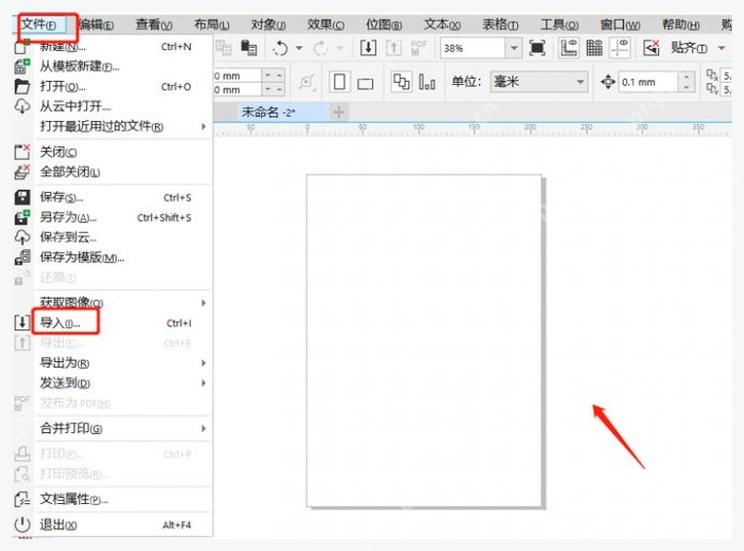Choose 打开 (Open) Ctrl+O entry
The width and height of the screenshot is (744, 551).
[113, 87]
